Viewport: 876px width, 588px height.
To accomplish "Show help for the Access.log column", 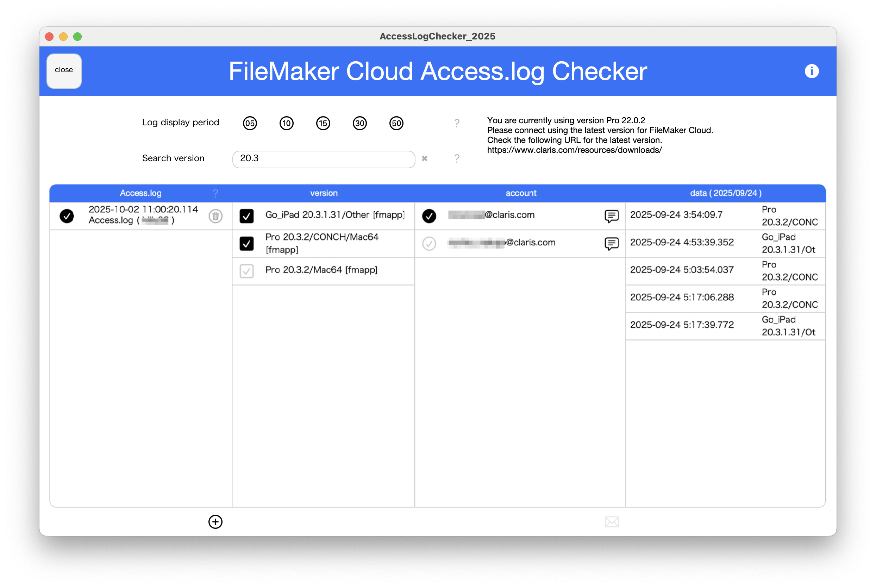I will (215, 193).
